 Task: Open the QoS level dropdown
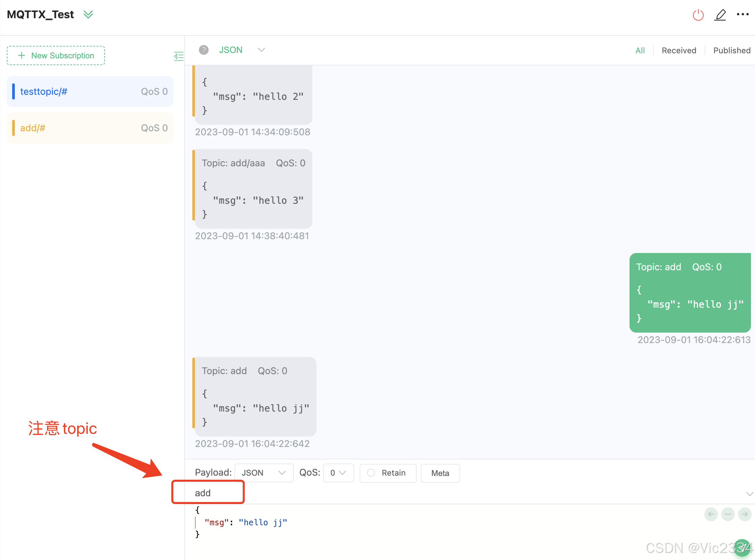(338, 473)
